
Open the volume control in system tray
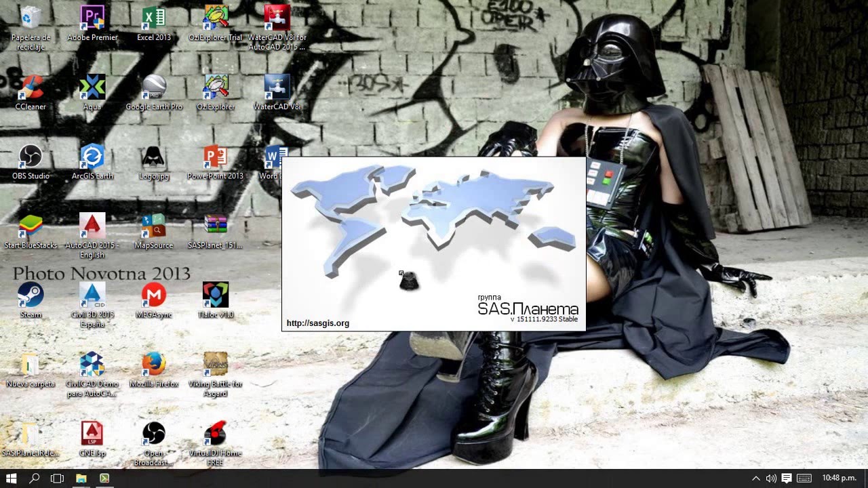tap(771, 479)
